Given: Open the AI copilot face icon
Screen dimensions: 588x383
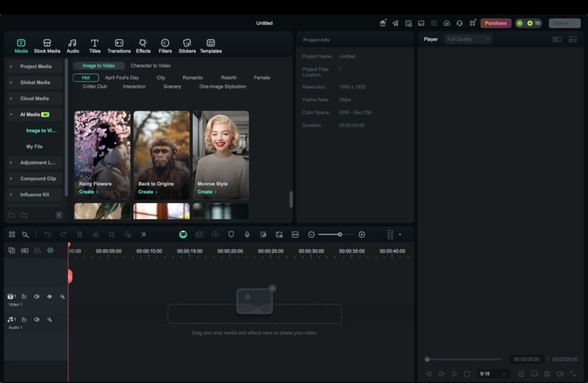Looking at the screenshot, I should coord(183,235).
